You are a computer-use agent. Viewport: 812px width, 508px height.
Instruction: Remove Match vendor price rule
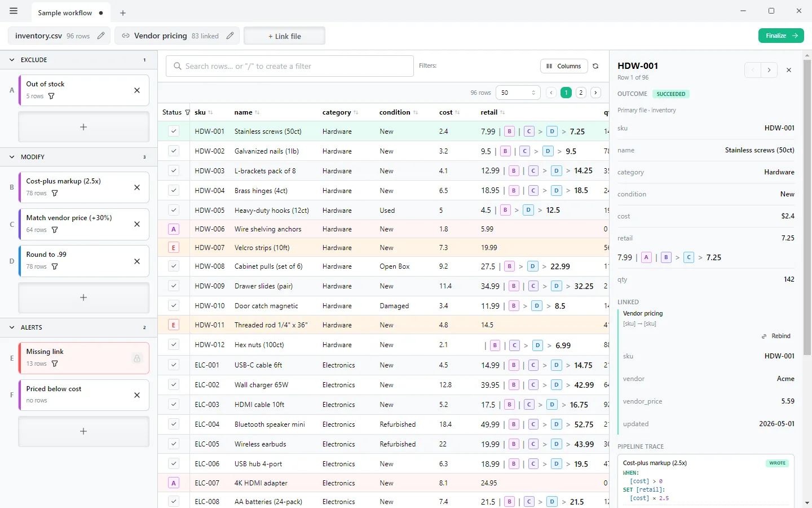[x=137, y=224]
